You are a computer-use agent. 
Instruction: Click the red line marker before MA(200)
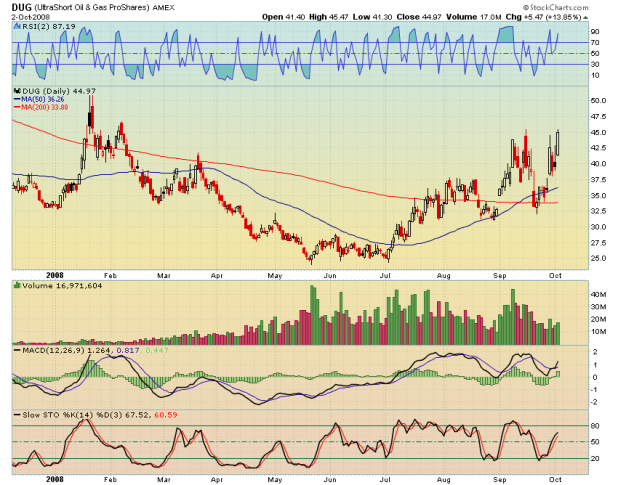pyautogui.click(x=17, y=107)
